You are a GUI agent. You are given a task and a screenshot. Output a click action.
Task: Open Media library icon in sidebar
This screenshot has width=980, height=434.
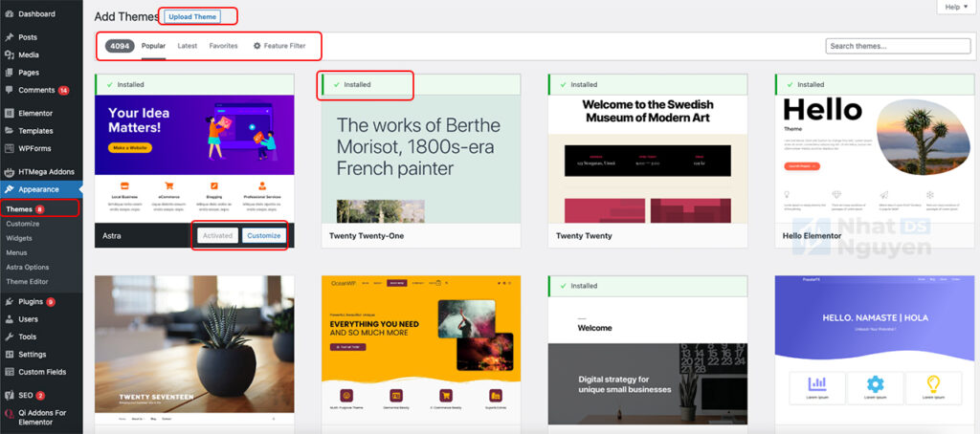click(x=9, y=54)
